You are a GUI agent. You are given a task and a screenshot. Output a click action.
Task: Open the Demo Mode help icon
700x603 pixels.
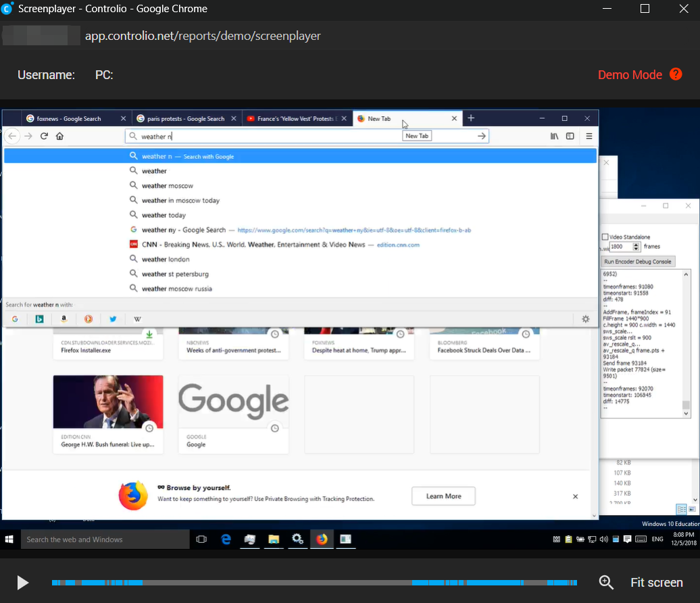click(676, 74)
